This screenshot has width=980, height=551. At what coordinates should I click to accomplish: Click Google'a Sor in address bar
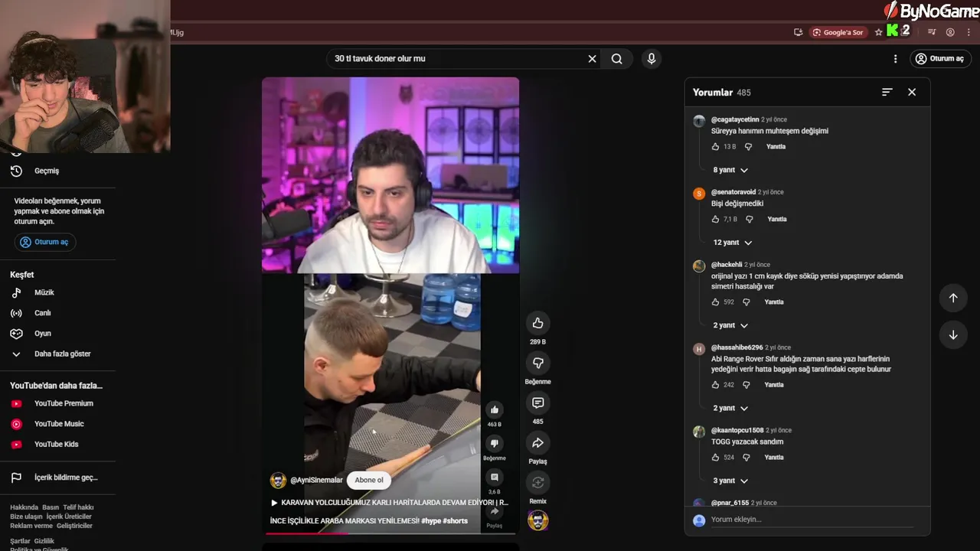[x=838, y=32]
